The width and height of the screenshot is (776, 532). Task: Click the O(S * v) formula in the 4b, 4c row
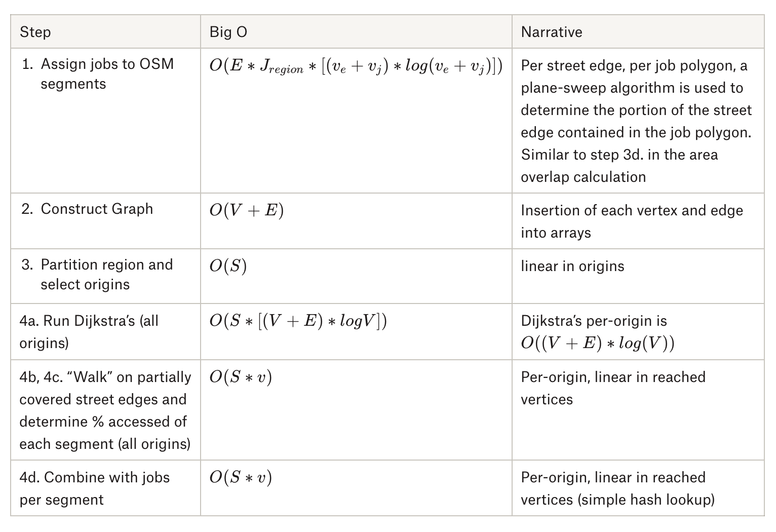[241, 377]
